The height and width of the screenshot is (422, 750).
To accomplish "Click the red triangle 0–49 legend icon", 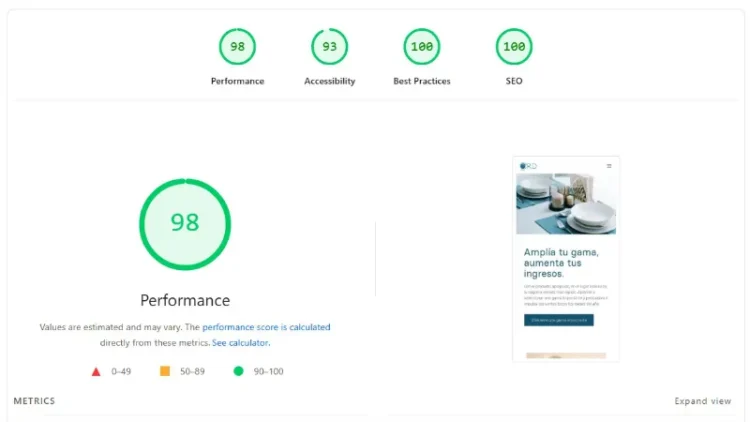I will tap(96, 371).
